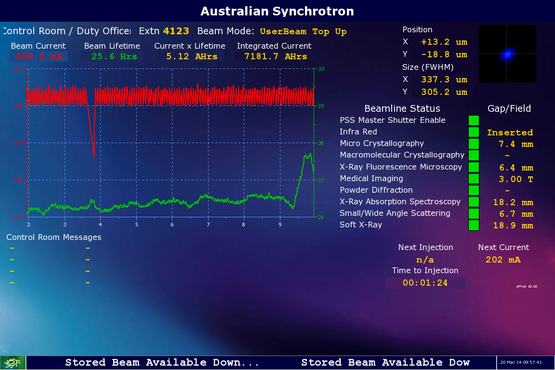The height and width of the screenshot is (370, 555).
Task: Click the green logo icon at bottom-left
Action: 13,363
